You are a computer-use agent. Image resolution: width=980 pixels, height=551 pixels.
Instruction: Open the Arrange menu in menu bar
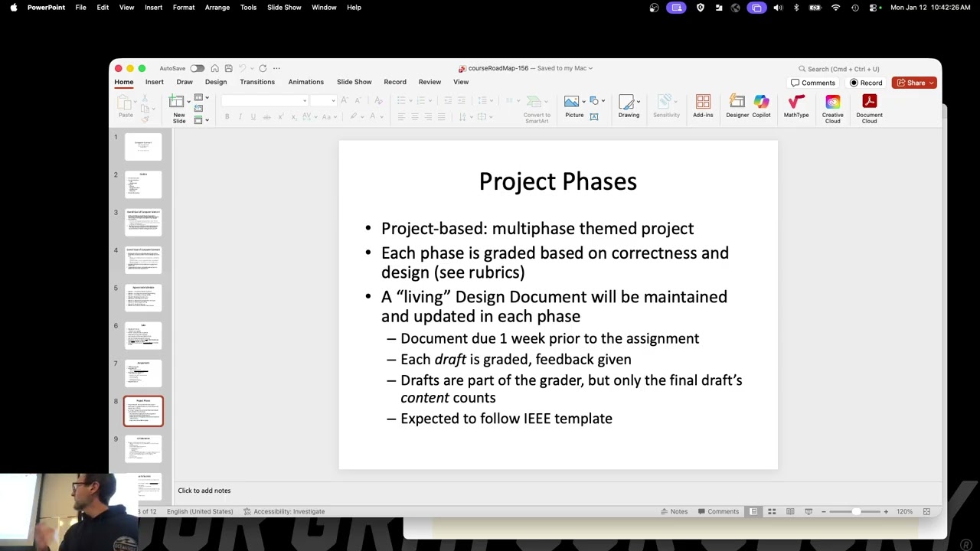click(x=217, y=8)
